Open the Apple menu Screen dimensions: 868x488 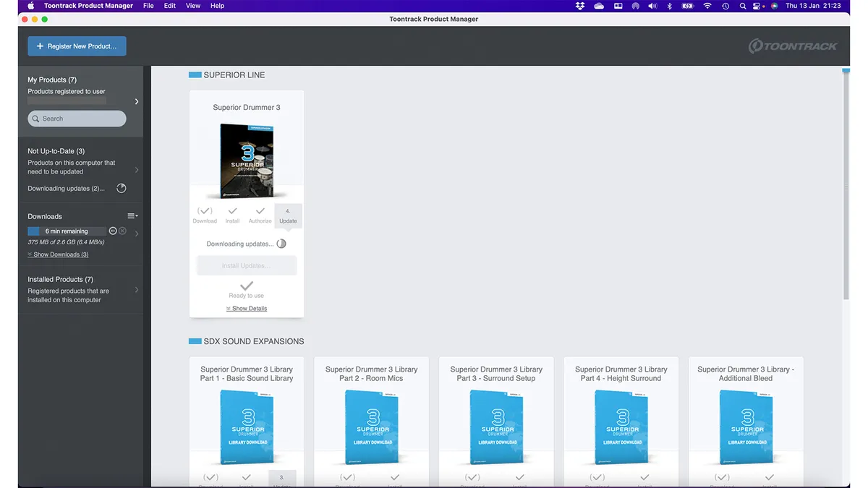coord(31,6)
